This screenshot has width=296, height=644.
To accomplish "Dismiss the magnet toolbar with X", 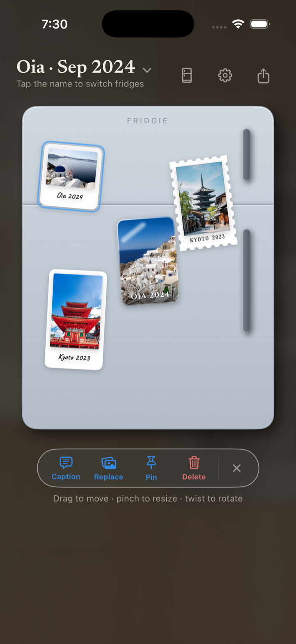I will (236, 468).
